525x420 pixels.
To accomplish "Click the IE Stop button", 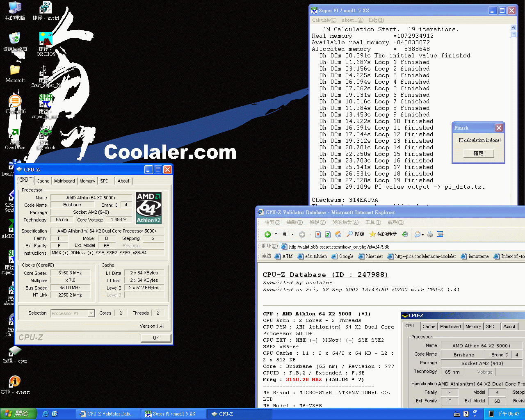I will 317,234.
